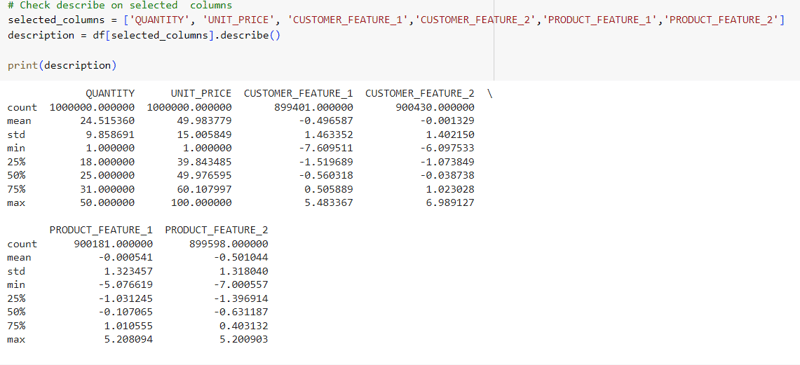Select the median value -0.107065
800x365 pixels.
click(126, 312)
